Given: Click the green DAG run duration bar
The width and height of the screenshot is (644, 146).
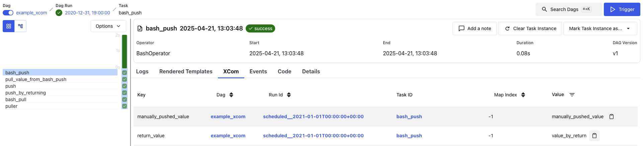Looking at the screenshot, I should pyautogui.click(x=125, y=52).
